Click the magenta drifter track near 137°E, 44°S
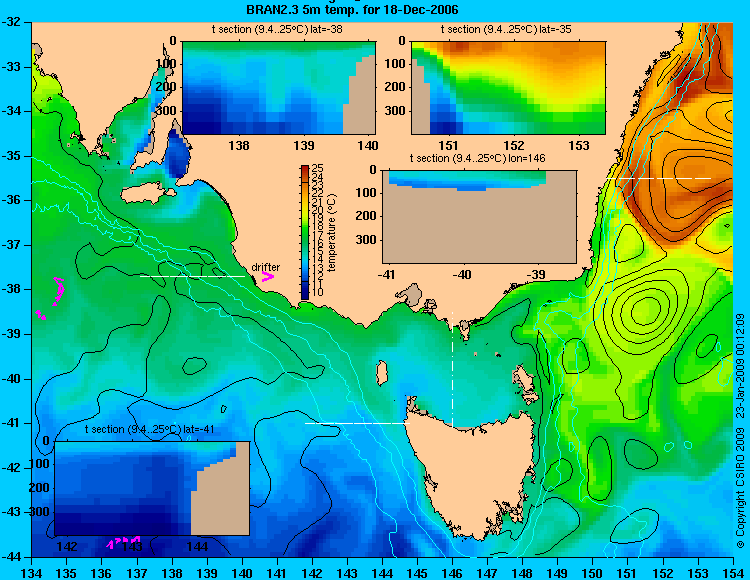Image resolution: width=750 pixels, height=580 pixels. point(123,541)
